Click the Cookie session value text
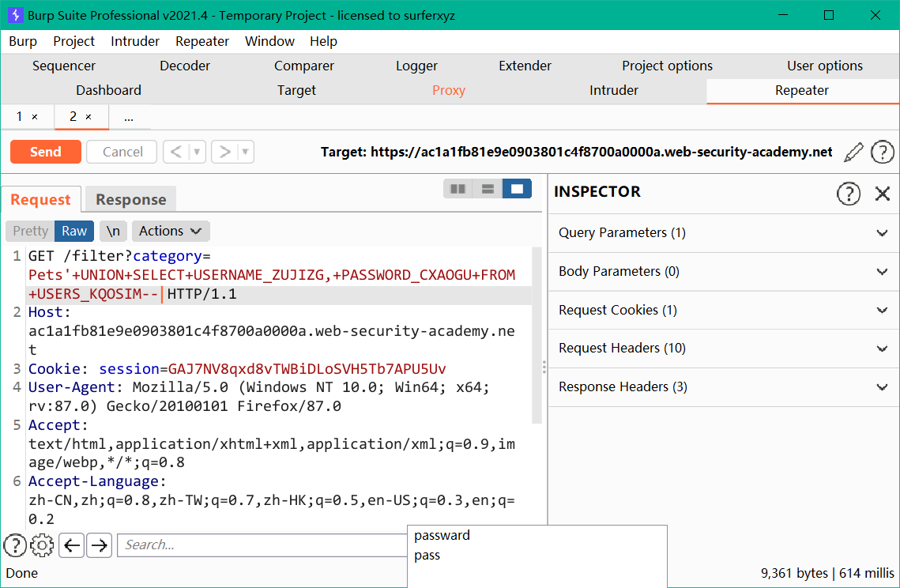This screenshot has height=588, width=900. tap(307, 368)
